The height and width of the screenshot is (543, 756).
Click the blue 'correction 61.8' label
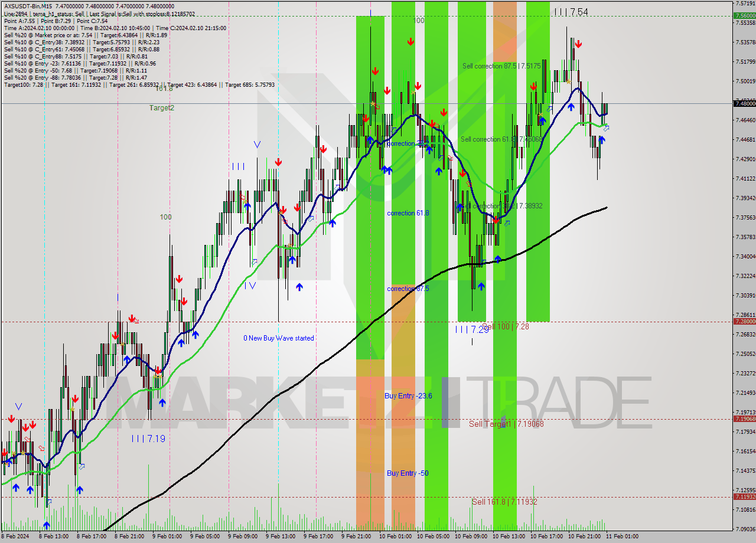[408, 213]
